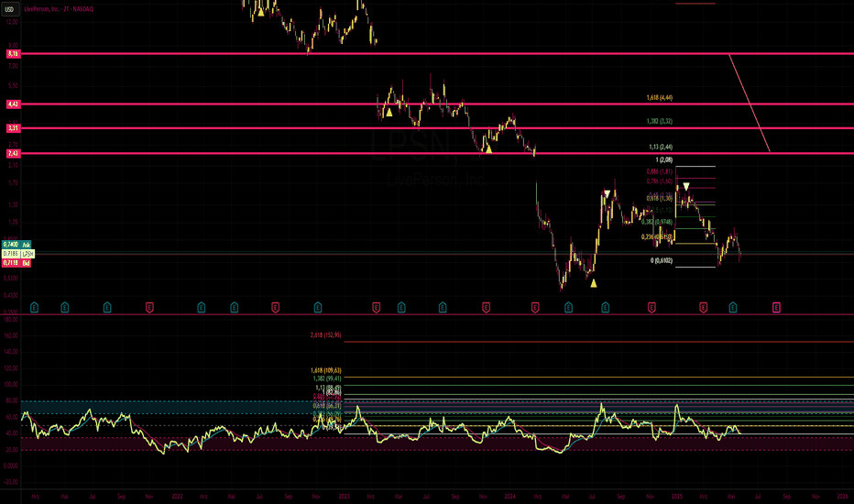This screenshot has height=504, width=854.
Task: Select the diagonal pink trend line
Action: point(750,103)
